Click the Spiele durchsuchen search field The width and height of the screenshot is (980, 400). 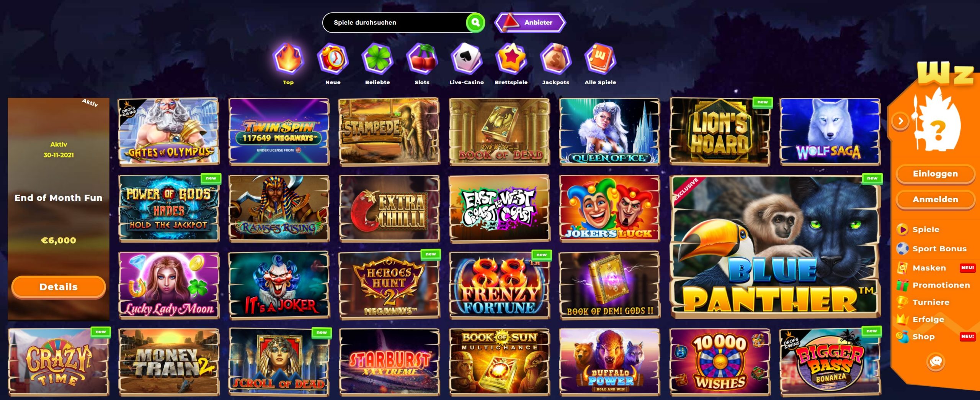(x=394, y=23)
